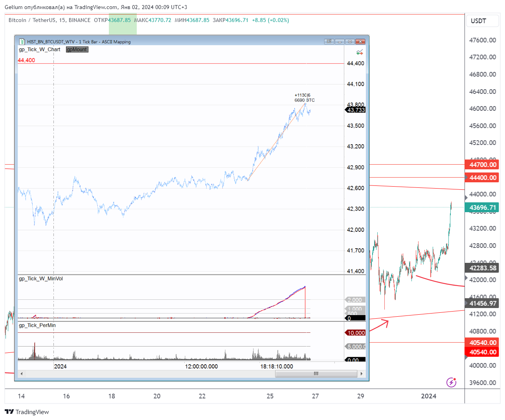505x420 pixels.
Task: Click the red 44400.00 price label
Action: click(x=482, y=178)
